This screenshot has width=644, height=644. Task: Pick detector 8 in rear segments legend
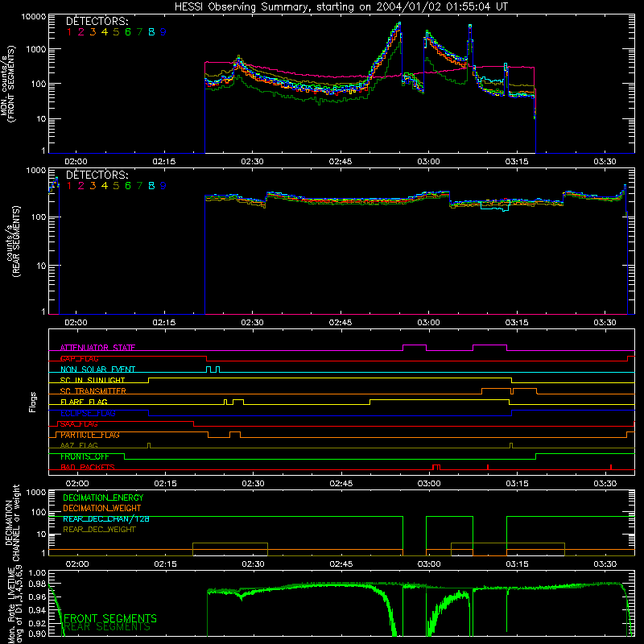tap(151, 186)
